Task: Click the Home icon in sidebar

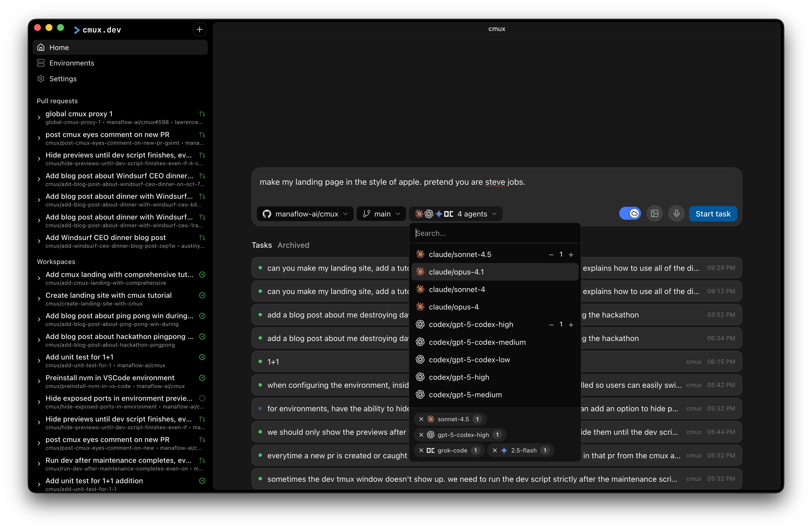Action: tap(41, 47)
